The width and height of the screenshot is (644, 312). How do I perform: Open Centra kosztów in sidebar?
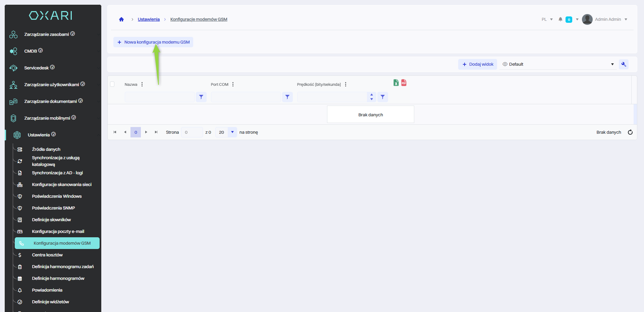(x=47, y=255)
